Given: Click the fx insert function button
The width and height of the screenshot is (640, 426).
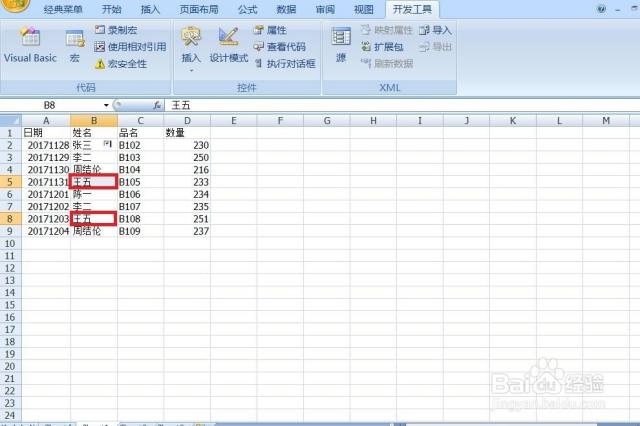Looking at the screenshot, I should click(x=156, y=105).
